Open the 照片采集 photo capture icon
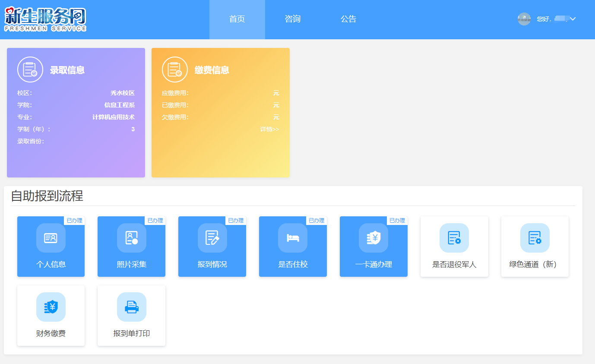This screenshot has width=595, height=364. pyautogui.click(x=132, y=238)
